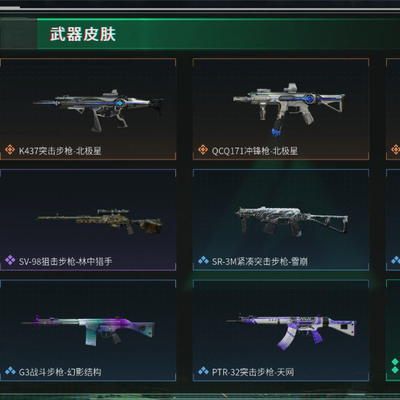The width and height of the screenshot is (400, 400).
Task: Click orange rarity icon on top-right cut-off card
Action: tap(396, 150)
